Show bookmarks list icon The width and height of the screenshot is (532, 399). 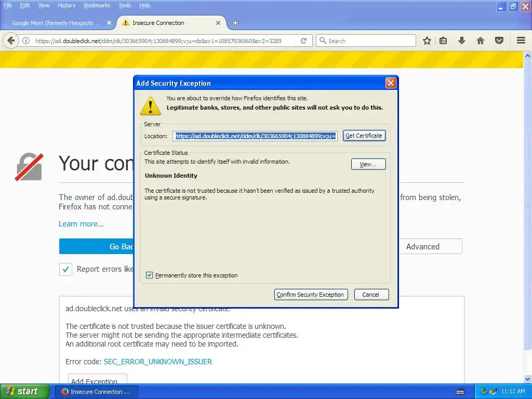443,41
